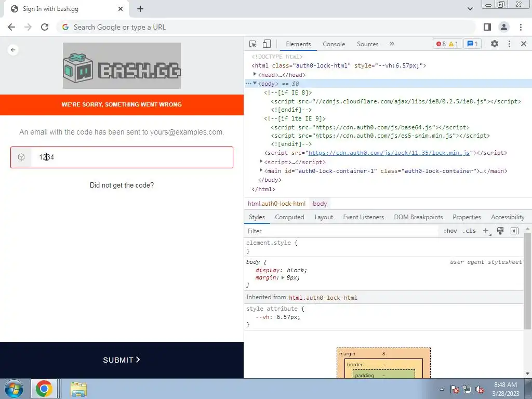Select the html class auth0-lock-html line
The width and height of the screenshot is (532, 399).
[339, 66]
